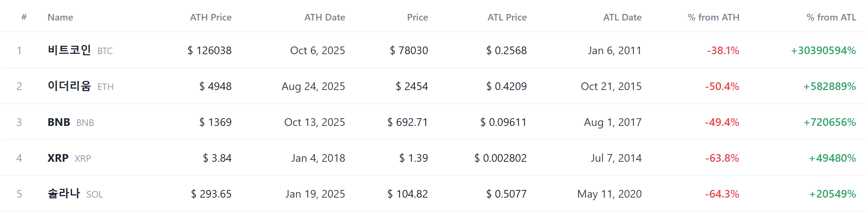Click the ATL Date column header
The height and width of the screenshot is (213, 868).
point(622,17)
